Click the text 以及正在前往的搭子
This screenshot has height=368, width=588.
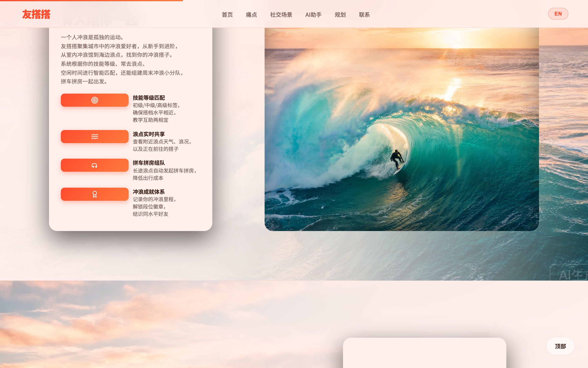(156, 149)
